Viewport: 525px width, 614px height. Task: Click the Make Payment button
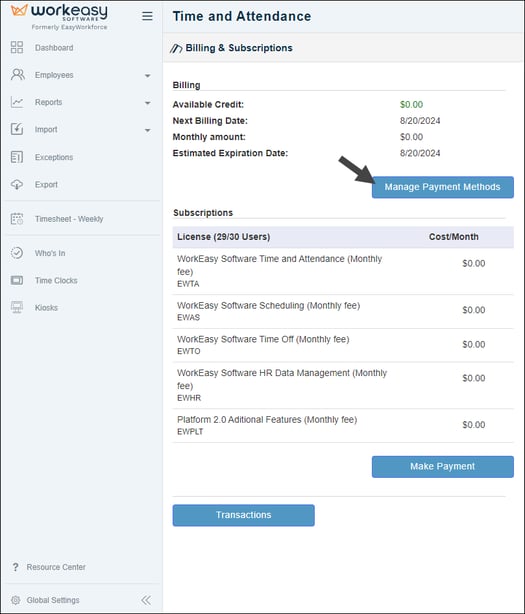443,466
